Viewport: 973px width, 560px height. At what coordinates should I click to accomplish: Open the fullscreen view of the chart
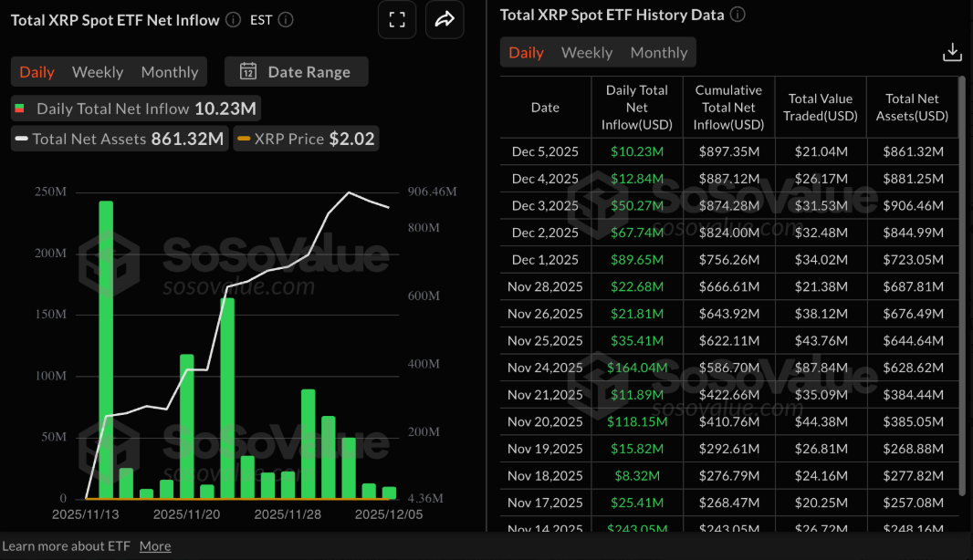point(397,19)
